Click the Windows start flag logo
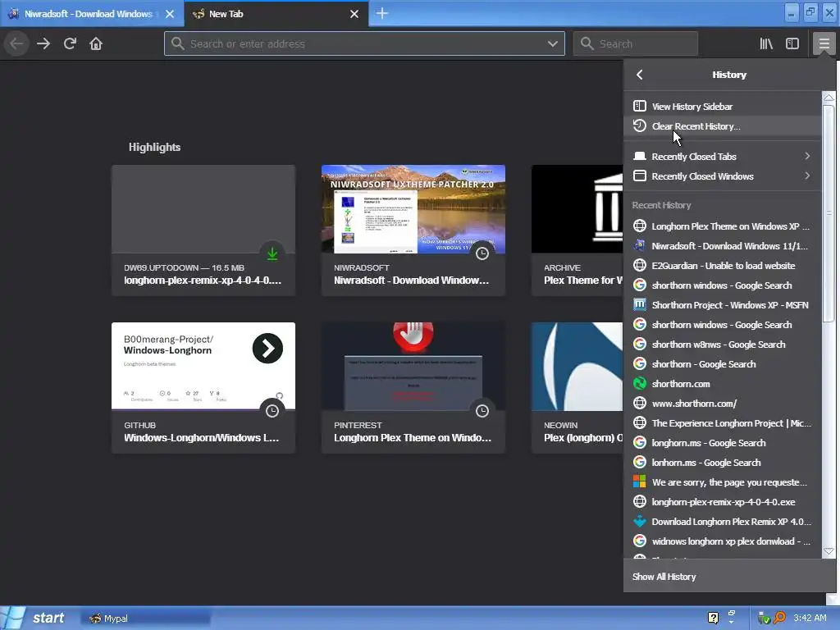 click(13, 618)
